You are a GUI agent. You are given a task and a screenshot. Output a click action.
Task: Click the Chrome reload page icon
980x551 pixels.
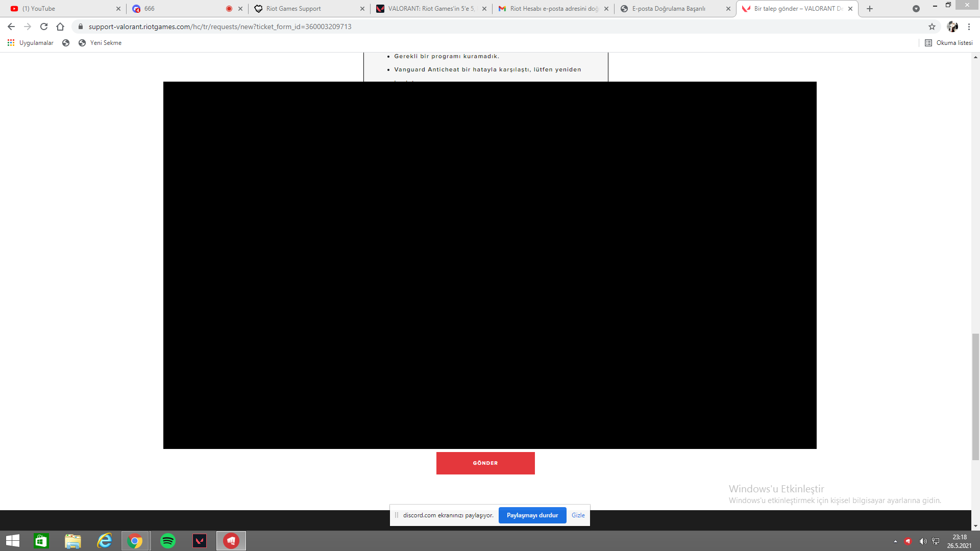[44, 27]
